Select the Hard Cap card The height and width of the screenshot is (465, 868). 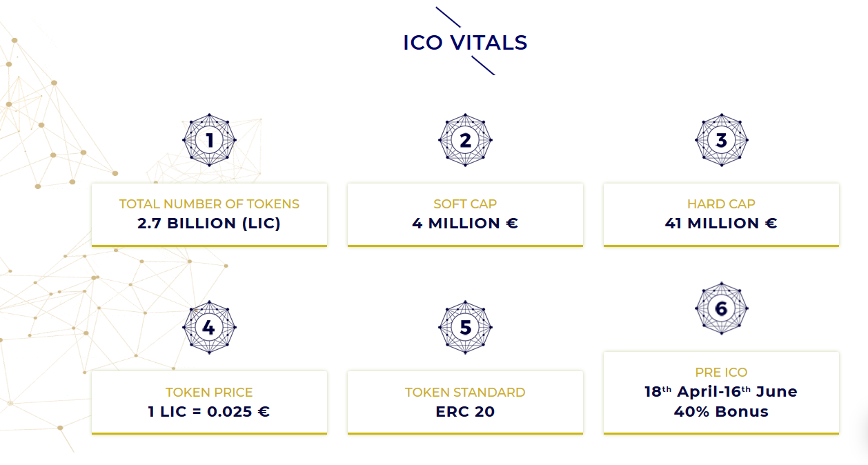(721, 215)
